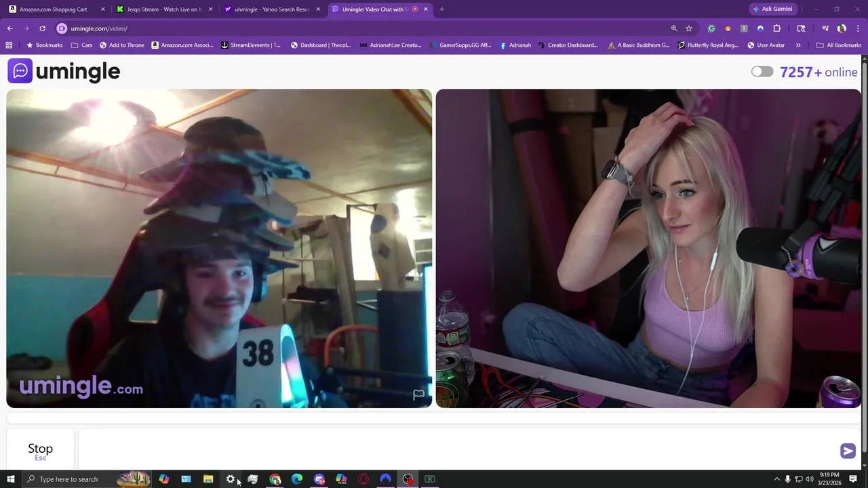Image resolution: width=868 pixels, height=488 pixels.
Task: Open Flutterfly Royal Ang bookmark
Action: pyautogui.click(x=708, y=45)
